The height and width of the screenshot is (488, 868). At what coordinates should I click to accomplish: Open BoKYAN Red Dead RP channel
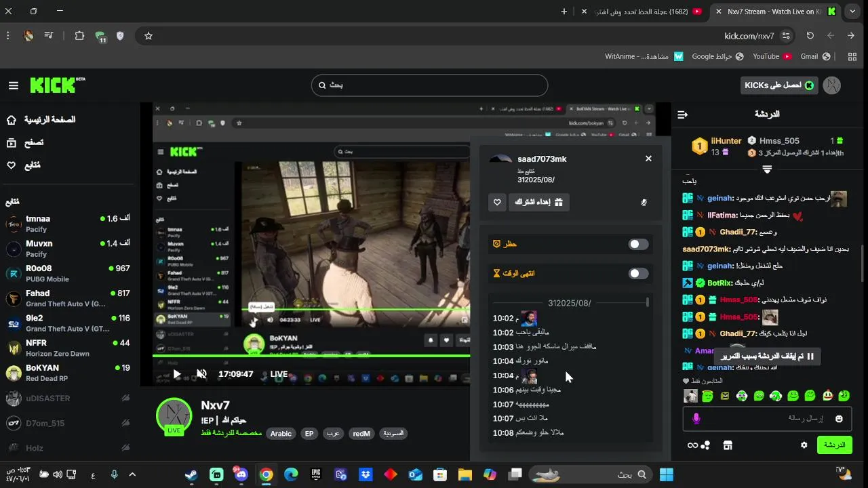click(68, 373)
